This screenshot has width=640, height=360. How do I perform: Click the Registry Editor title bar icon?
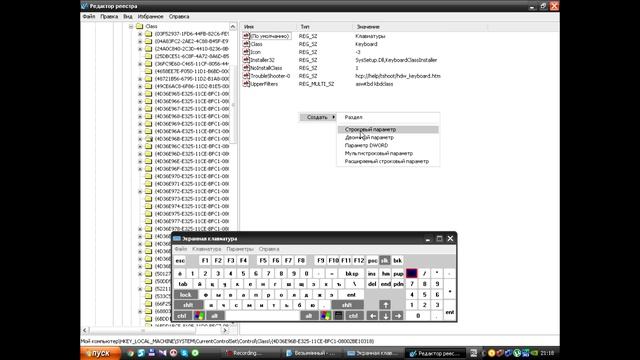pos(84,6)
